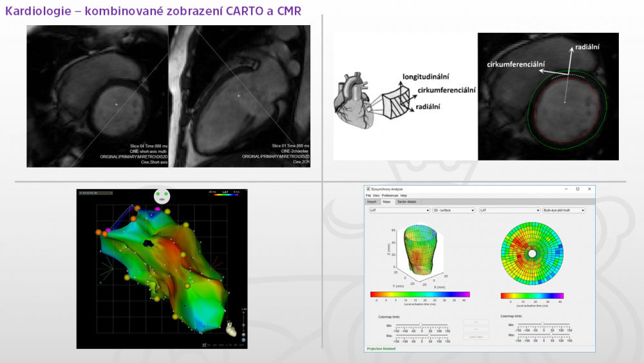644x363 pixels.
Task: Select the LAO view button in CARTO
Action: click(214, 345)
